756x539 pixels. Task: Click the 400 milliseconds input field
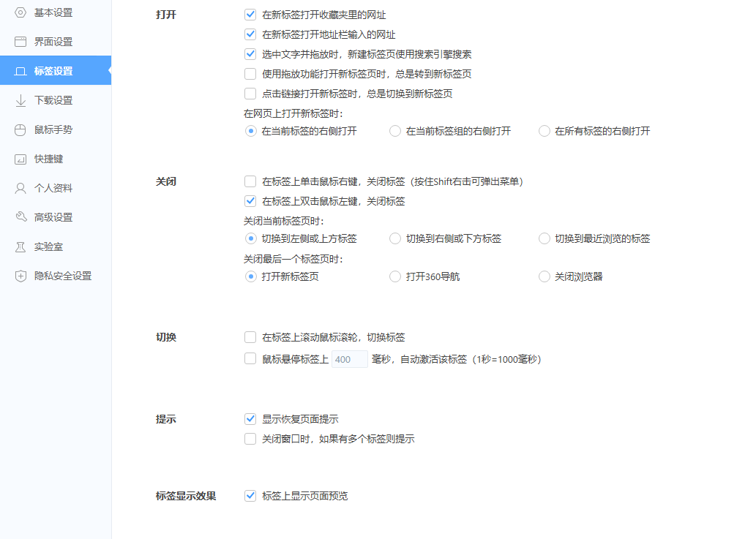tap(350, 359)
